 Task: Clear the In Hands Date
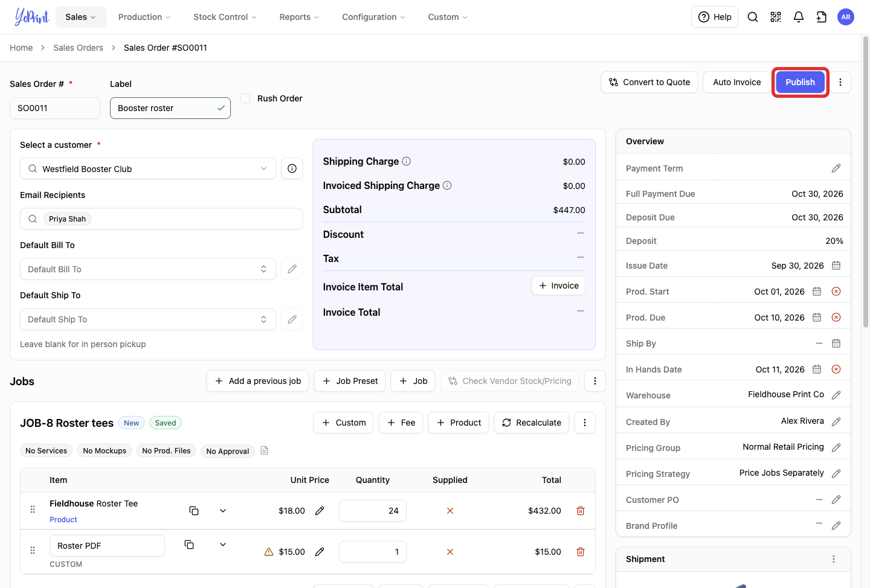pos(836,369)
